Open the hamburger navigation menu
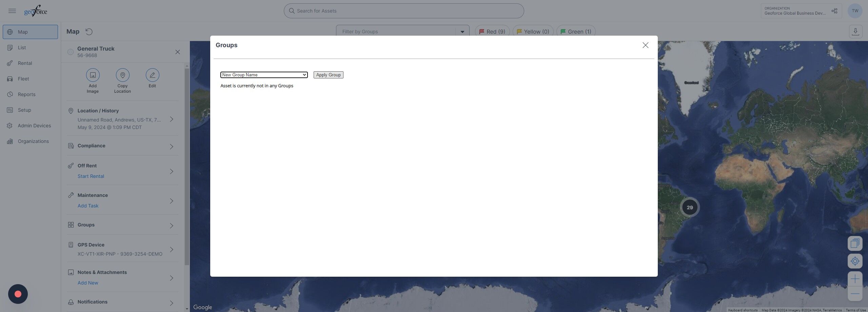868x312 pixels. tap(12, 11)
